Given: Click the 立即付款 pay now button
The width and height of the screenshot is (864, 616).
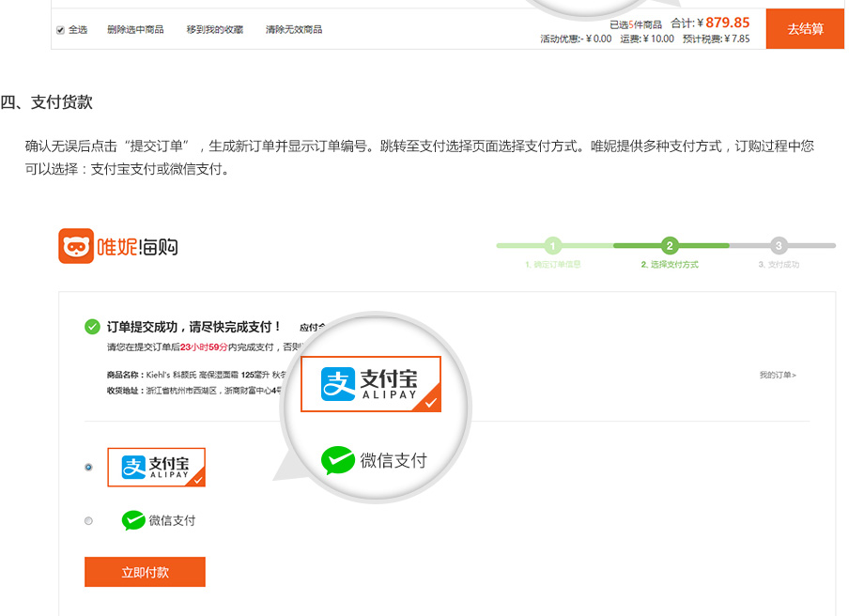Looking at the screenshot, I should 145,572.
